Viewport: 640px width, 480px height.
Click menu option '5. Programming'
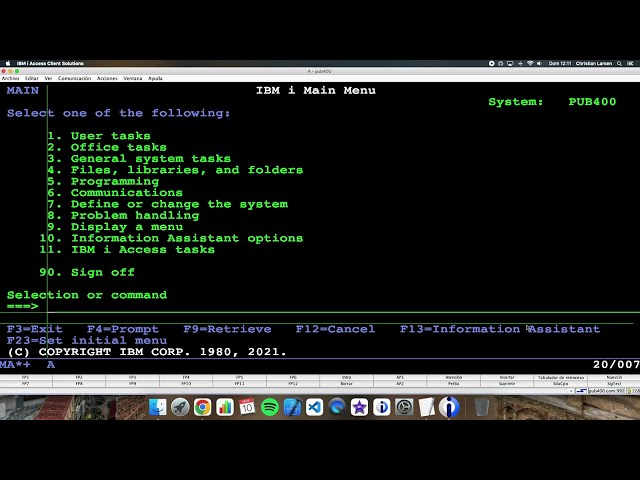click(103, 182)
